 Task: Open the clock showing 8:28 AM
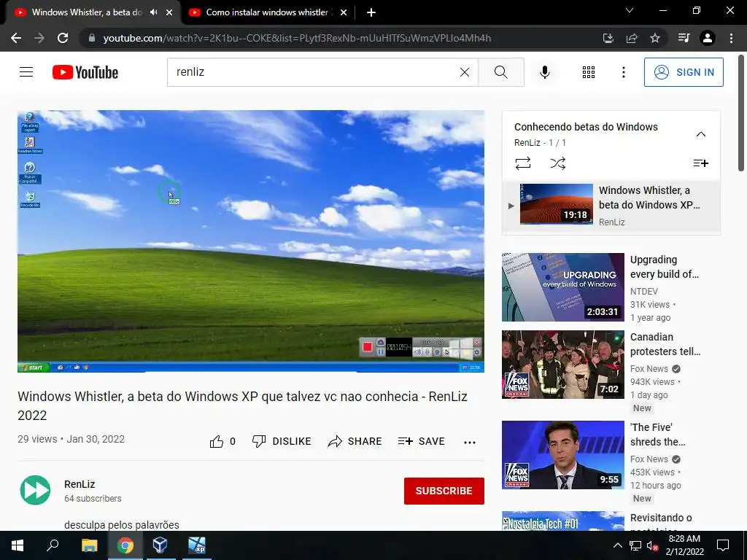[x=684, y=545]
